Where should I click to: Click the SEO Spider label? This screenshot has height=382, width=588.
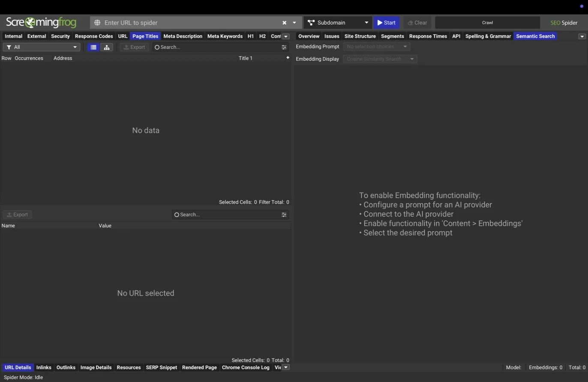564,23
